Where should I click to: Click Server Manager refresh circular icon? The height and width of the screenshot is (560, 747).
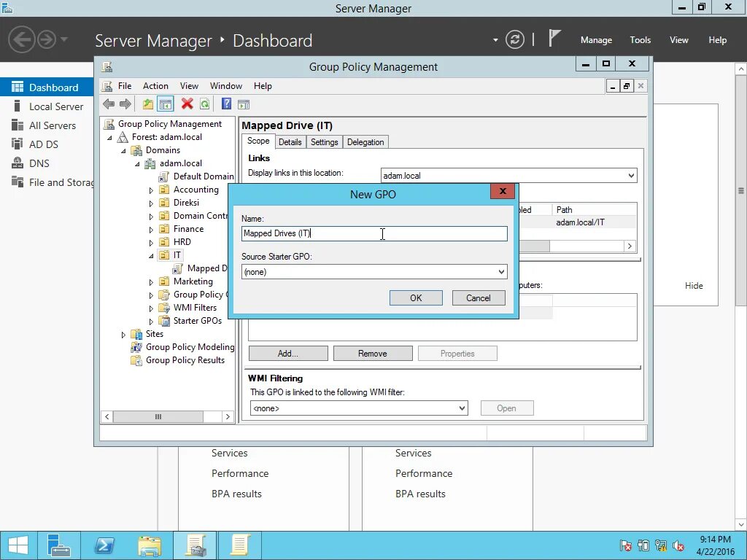pyautogui.click(x=515, y=39)
